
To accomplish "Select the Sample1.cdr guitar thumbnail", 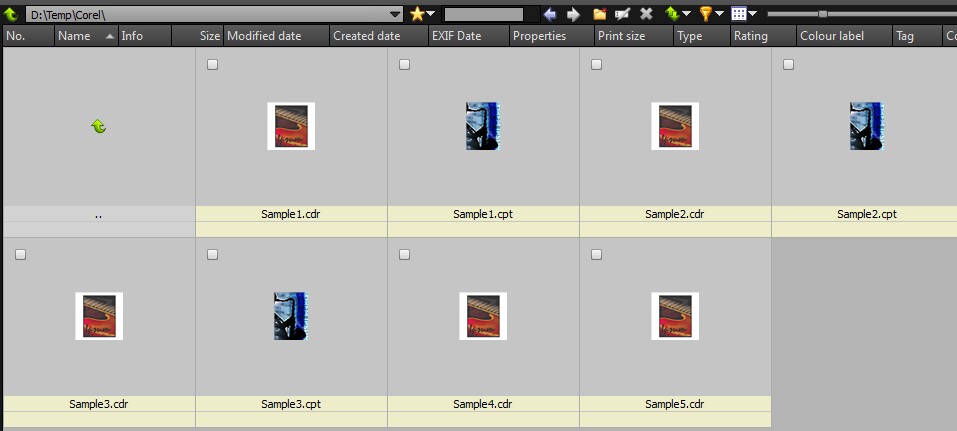I will [x=291, y=126].
